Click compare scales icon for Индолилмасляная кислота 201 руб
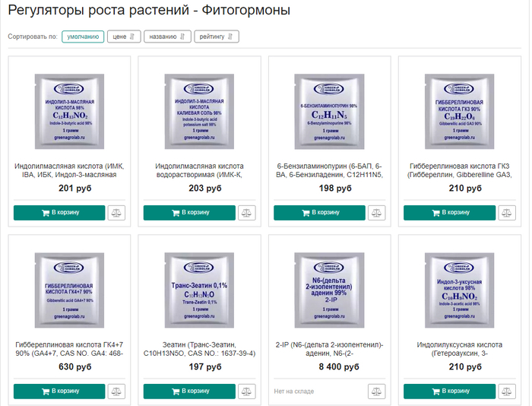 (116, 213)
